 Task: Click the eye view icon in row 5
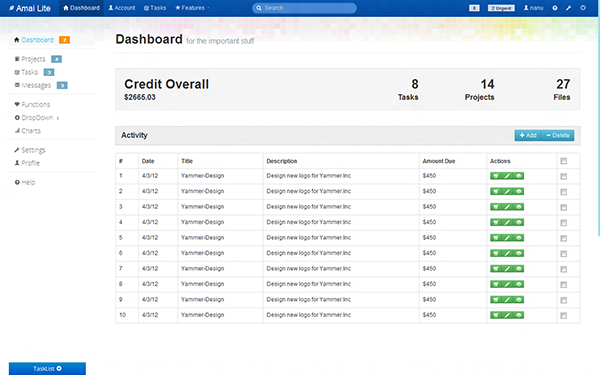click(x=518, y=238)
